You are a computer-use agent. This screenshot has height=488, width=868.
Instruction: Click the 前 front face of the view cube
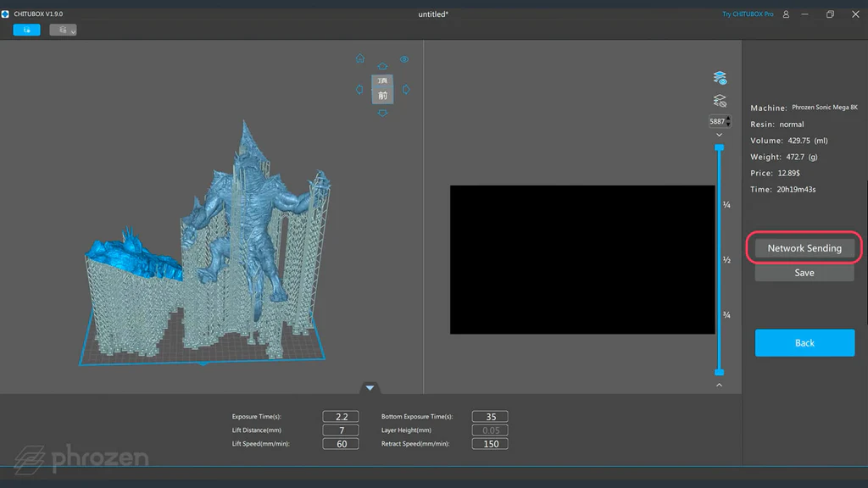(x=383, y=94)
